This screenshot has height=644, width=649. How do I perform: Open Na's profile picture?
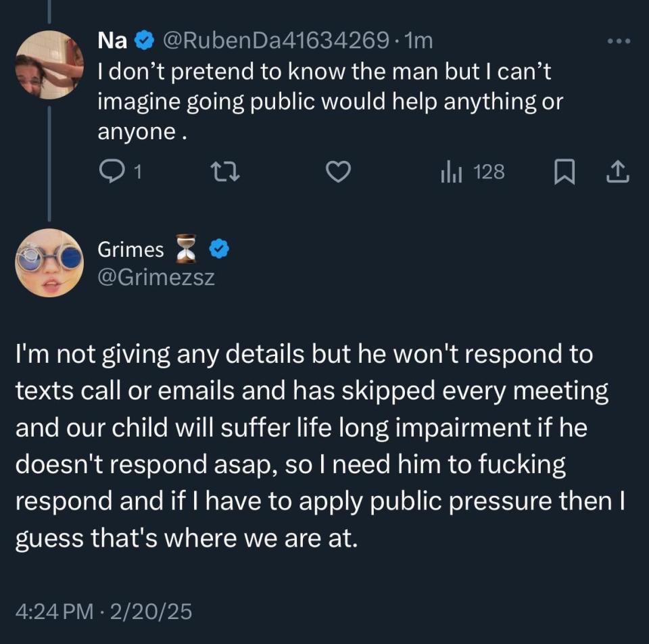[49, 65]
